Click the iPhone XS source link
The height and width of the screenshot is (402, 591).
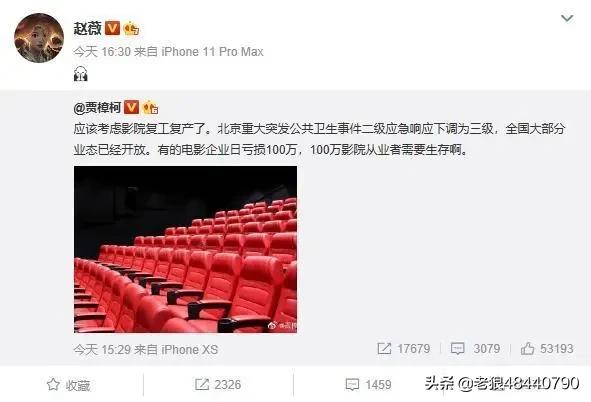point(190,350)
